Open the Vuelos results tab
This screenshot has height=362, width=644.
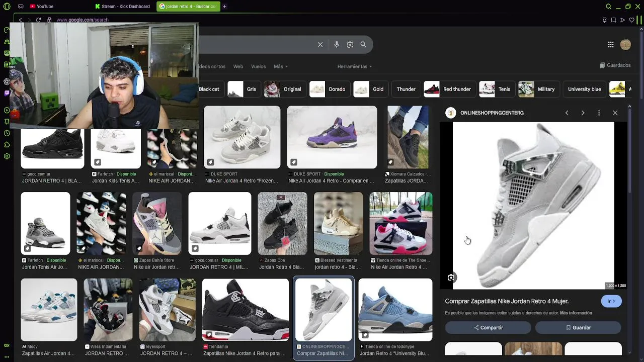pyautogui.click(x=258, y=66)
